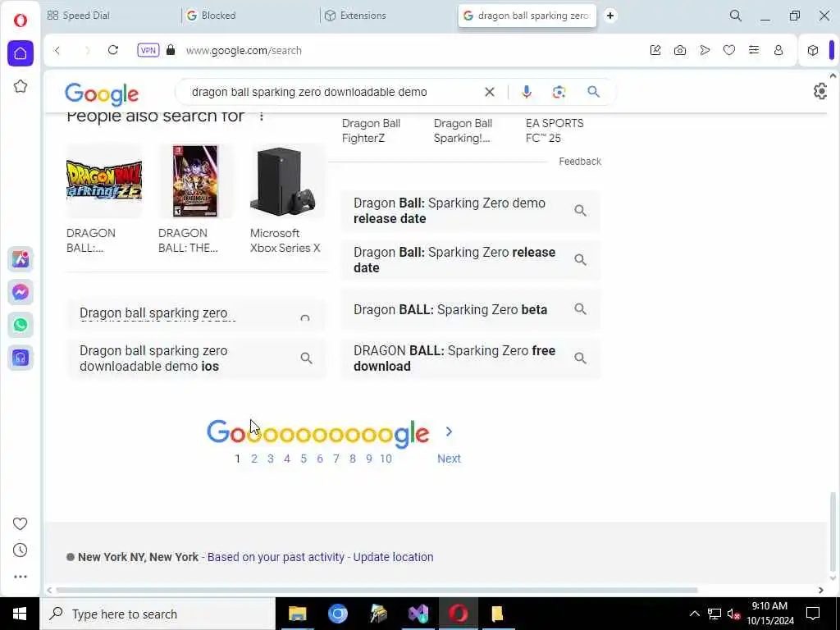
Task: Open WhatsApp in sidebar
Action: point(21,325)
